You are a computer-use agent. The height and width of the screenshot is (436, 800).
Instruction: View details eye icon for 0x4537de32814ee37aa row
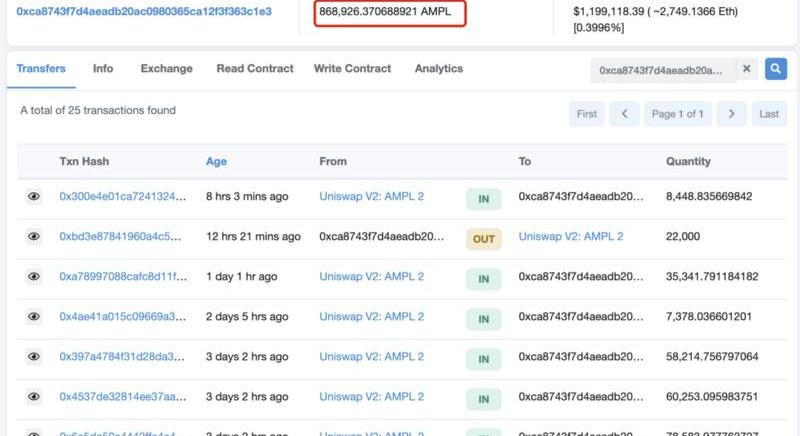[x=34, y=396]
